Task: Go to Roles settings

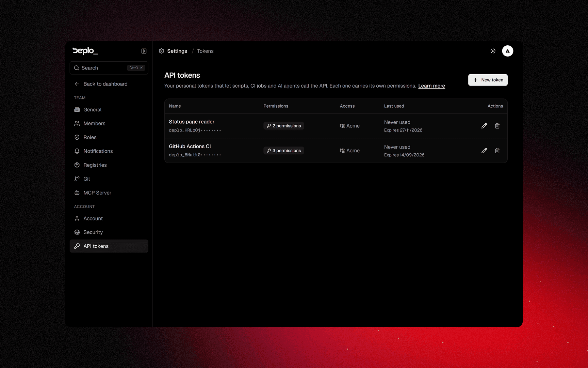Action: pos(109,137)
